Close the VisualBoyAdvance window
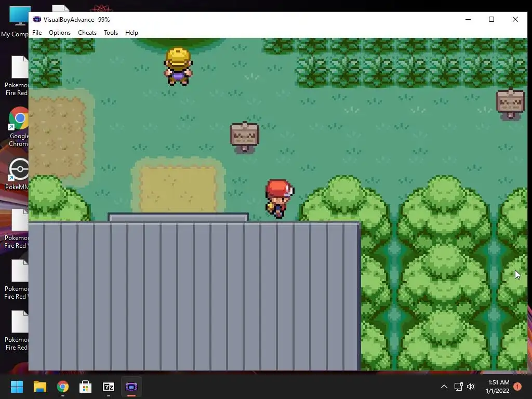Viewport: 532px width, 399px height. (515, 19)
